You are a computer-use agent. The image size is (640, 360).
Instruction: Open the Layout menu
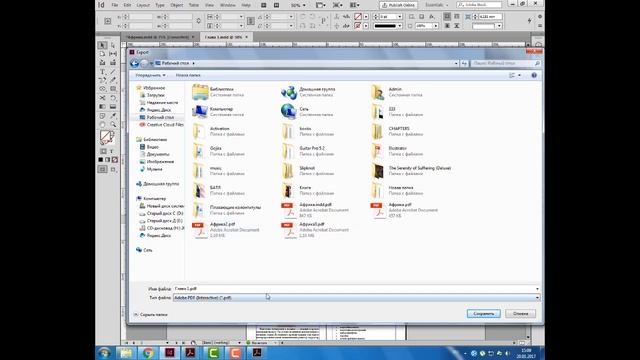pyautogui.click(x=143, y=5)
